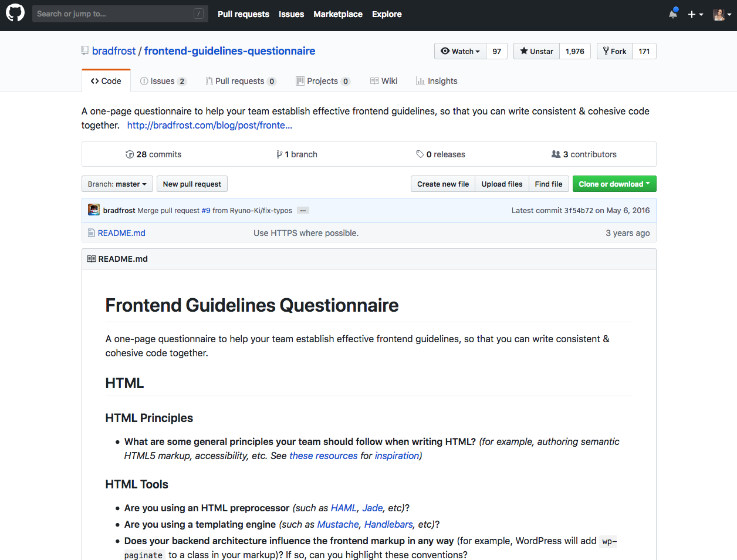The height and width of the screenshot is (560, 737).
Task: Open bradfrost author link in commit bar
Action: (119, 210)
